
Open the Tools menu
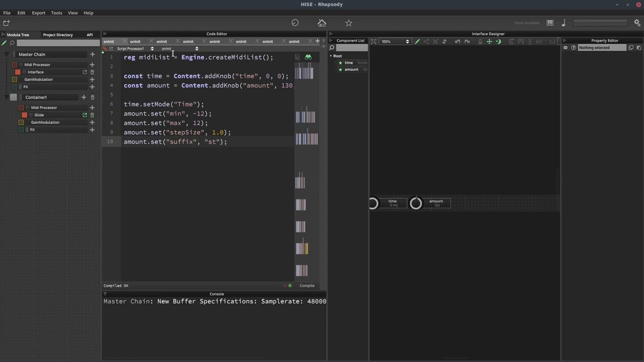pyautogui.click(x=56, y=13)
